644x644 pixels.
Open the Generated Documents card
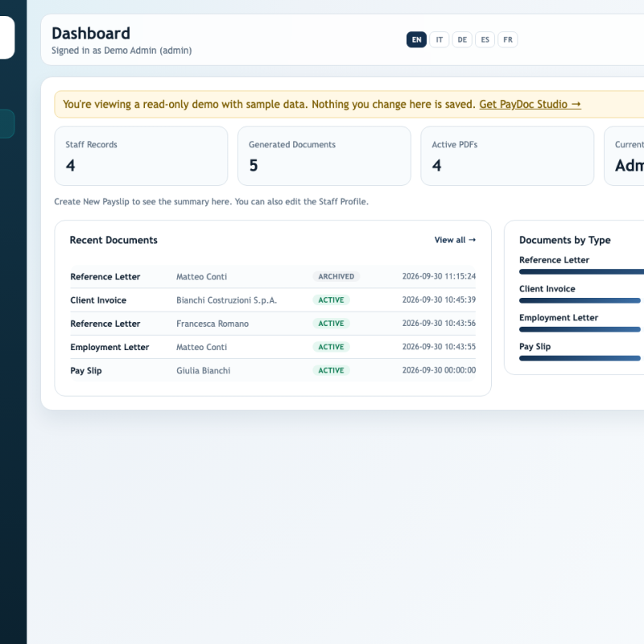pyautogui.click(x=324, y=156)
